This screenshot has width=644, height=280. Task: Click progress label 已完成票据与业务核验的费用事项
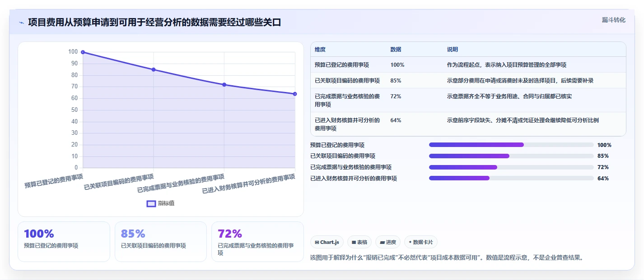click(x=351, y=167)
